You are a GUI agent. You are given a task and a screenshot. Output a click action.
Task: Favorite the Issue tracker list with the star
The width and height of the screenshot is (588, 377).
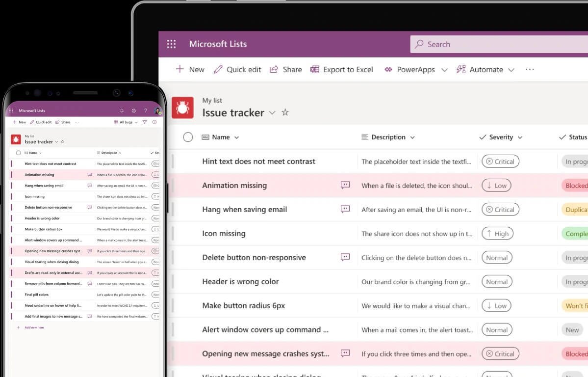tap(285, 112)
